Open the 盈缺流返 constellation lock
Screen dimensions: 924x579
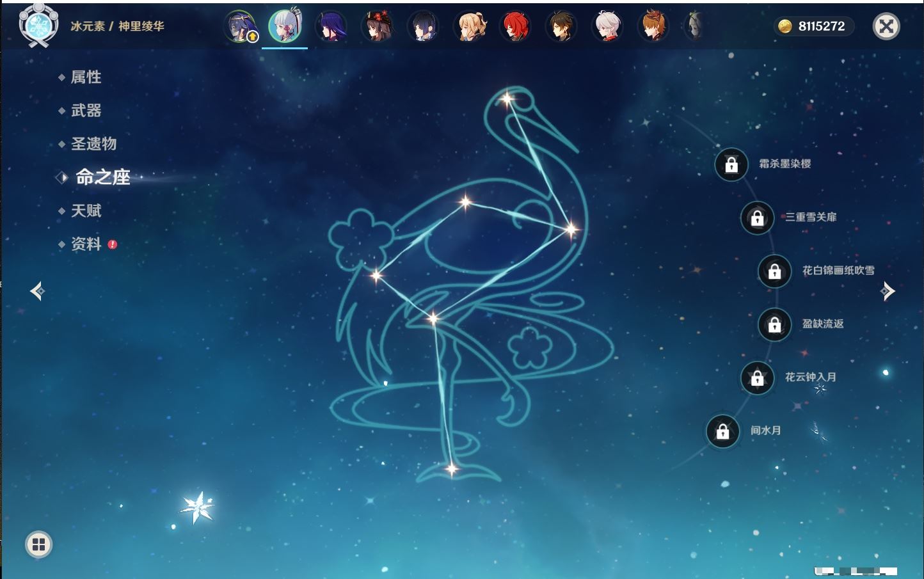pos(774,324)
